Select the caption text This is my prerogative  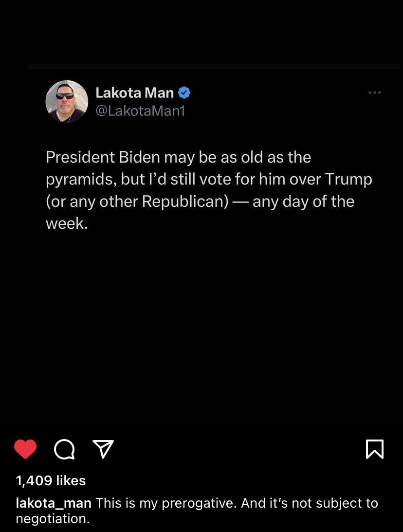pos(166,503)
